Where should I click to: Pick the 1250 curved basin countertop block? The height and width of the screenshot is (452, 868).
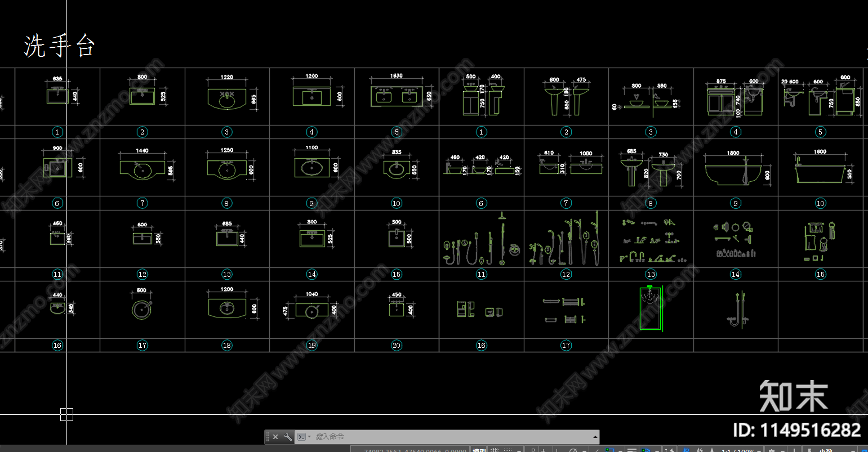(227, 169)
